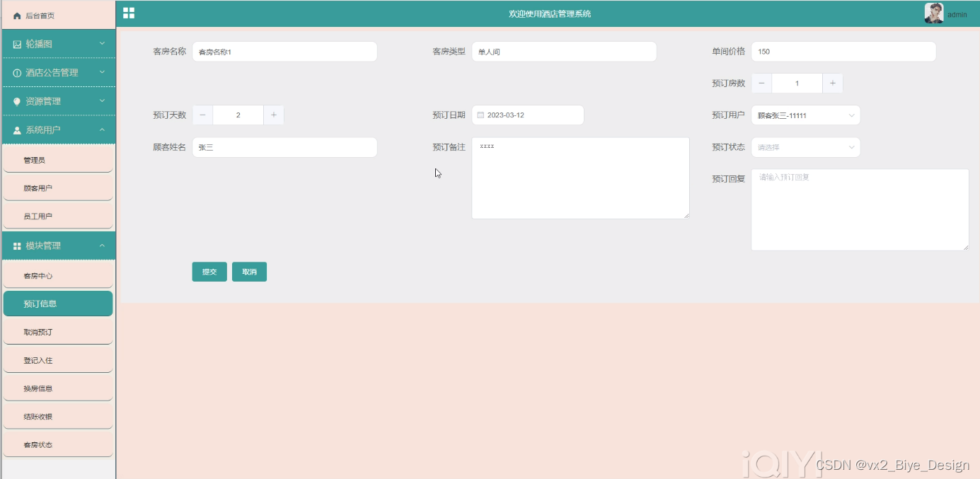Click the grid menu icon in header
This screenshot has width=980, height=479.
pyautogui.click(x=129, y=13)
